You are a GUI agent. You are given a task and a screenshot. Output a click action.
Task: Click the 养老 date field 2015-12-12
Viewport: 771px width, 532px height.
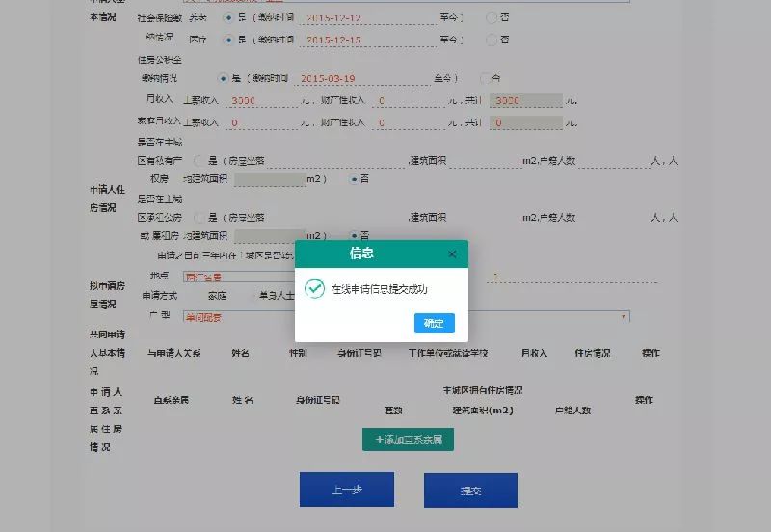[368, 17]
